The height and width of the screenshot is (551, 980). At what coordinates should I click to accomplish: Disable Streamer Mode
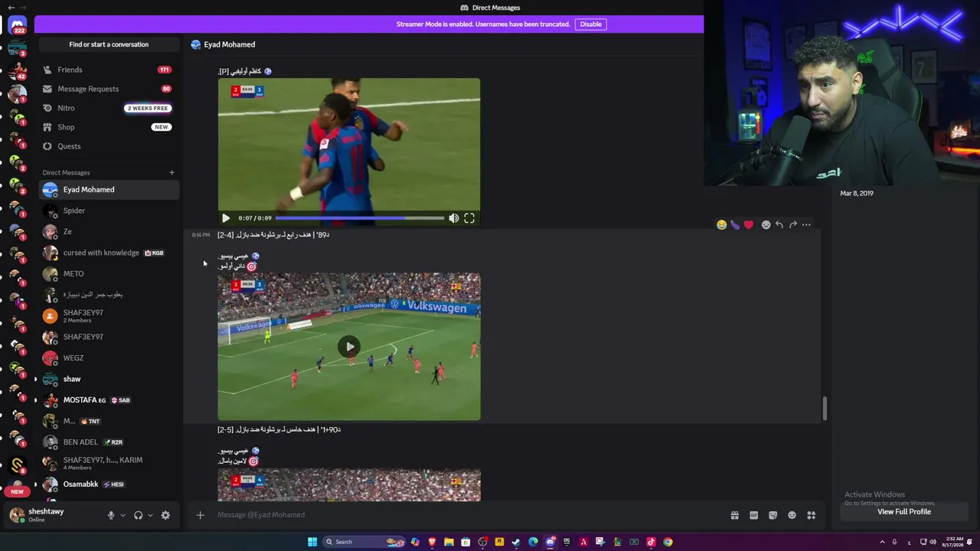[x=591, y=24]
